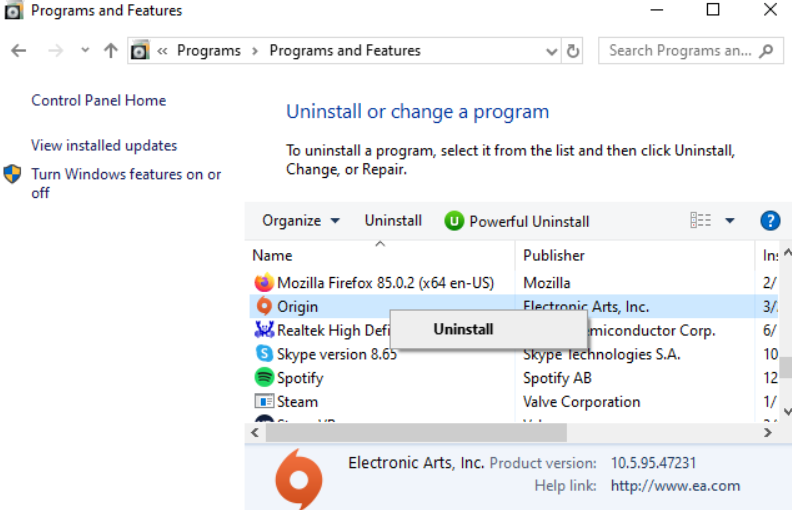Select Programs in the breadcrumb path

coord(209,50)
